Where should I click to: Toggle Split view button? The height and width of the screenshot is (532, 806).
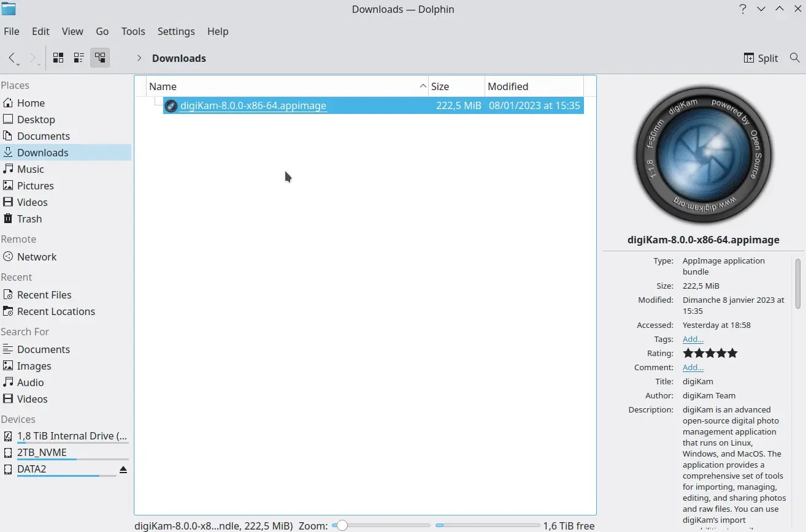(761, 58)
